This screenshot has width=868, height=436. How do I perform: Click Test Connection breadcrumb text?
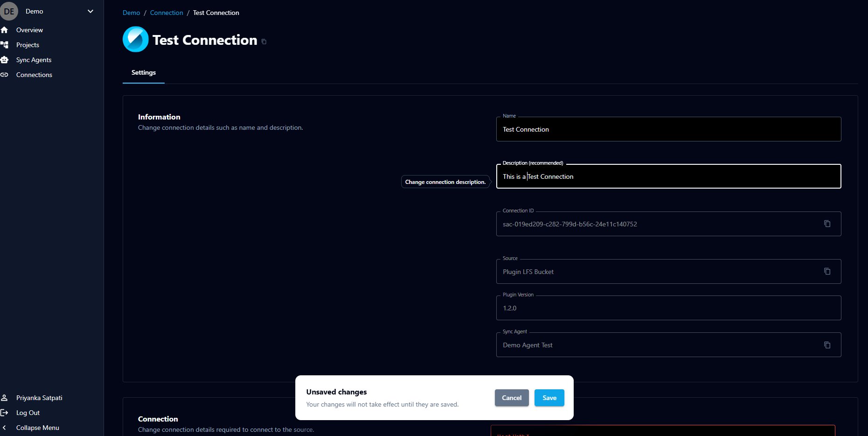click(216, 13)
